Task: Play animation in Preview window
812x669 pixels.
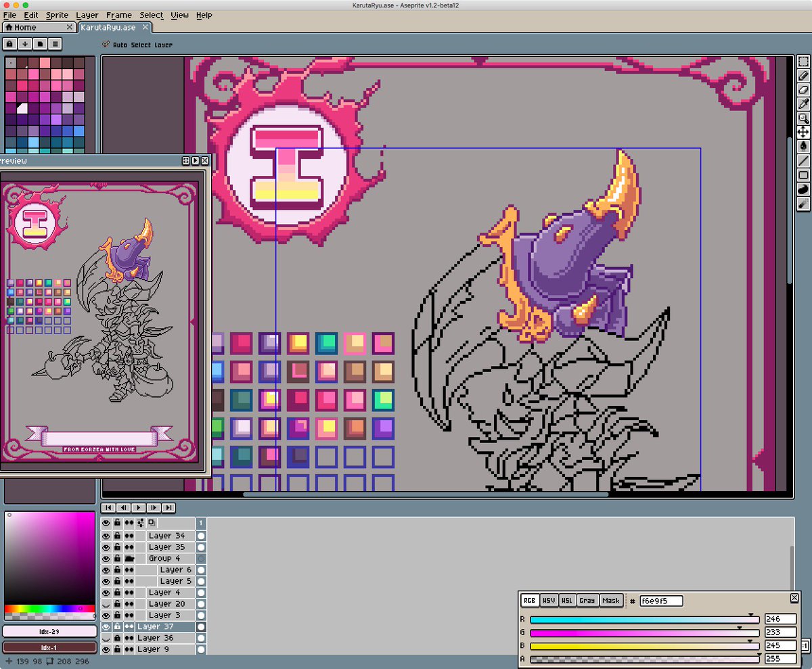Action: [195, 161]
